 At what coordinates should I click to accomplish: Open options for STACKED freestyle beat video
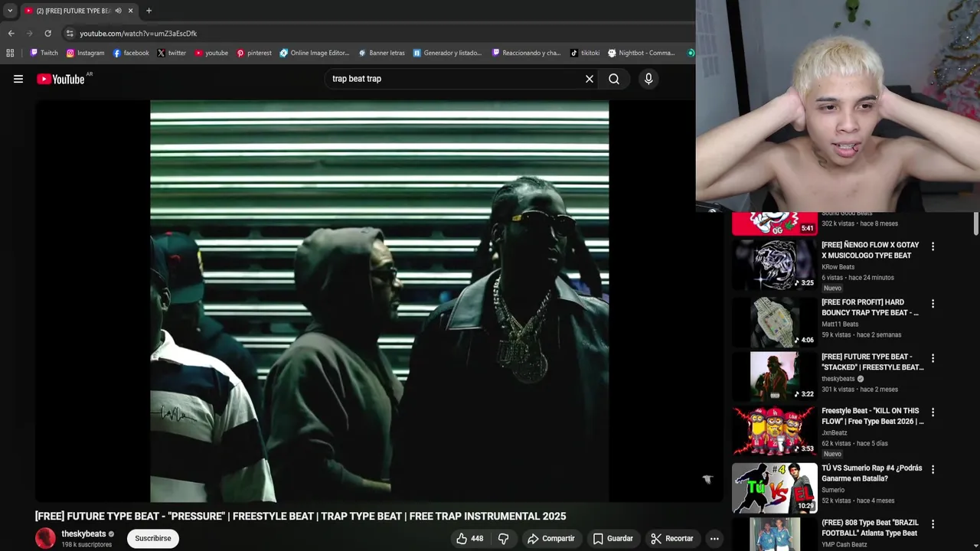[x=933, y=358]
